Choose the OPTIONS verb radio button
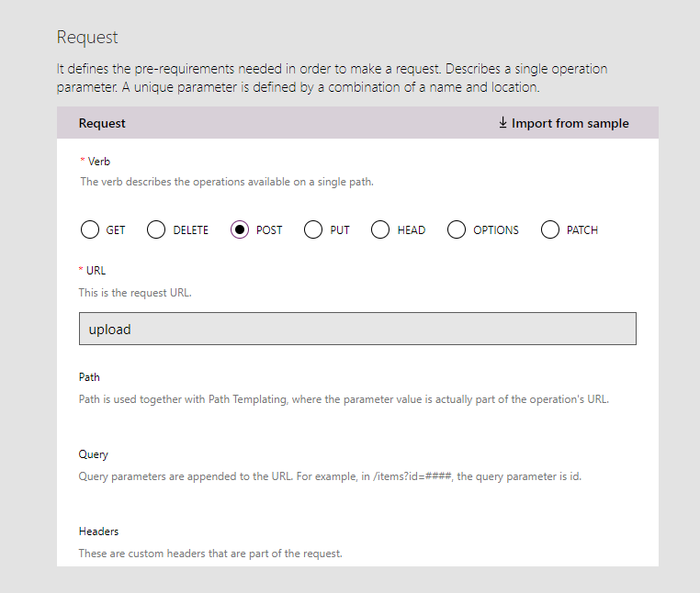Viewport: 700px width, 593px height. click(x=457, y=229)
